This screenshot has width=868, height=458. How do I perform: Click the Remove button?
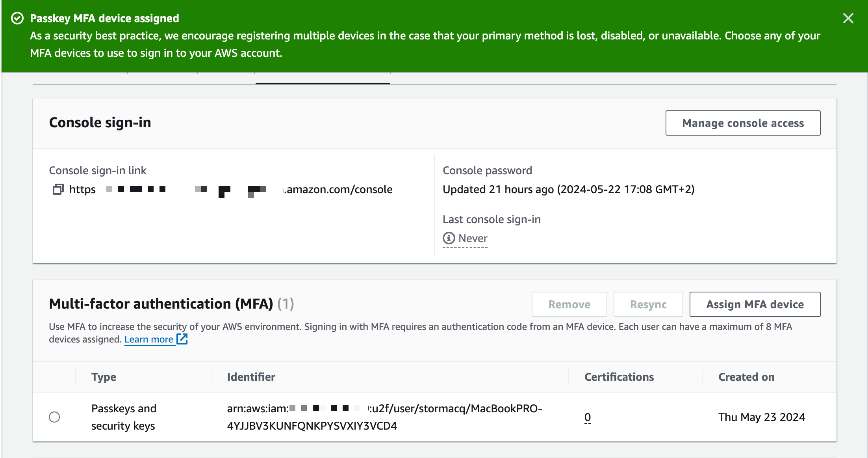click(x=569, y=304)
